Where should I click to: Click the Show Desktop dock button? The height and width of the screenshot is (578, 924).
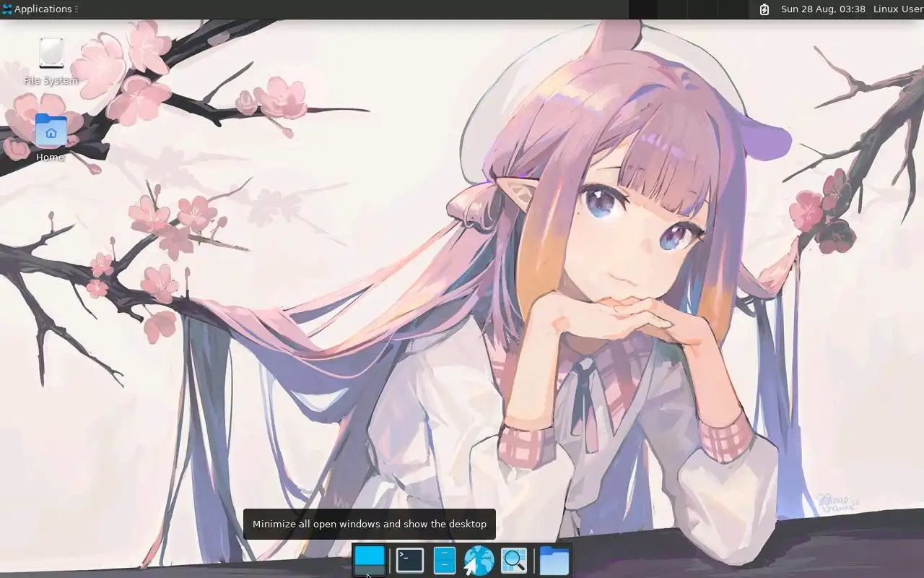pos(370,560)
